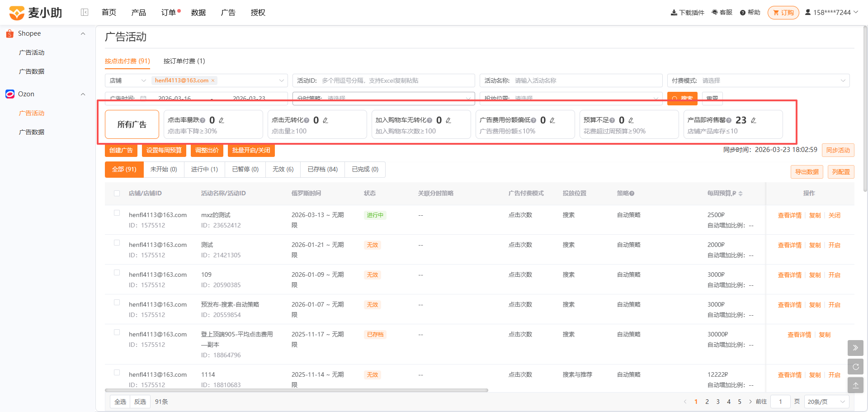Show help tooltip for 预算不足
The image size is (868, 412).
612,120
